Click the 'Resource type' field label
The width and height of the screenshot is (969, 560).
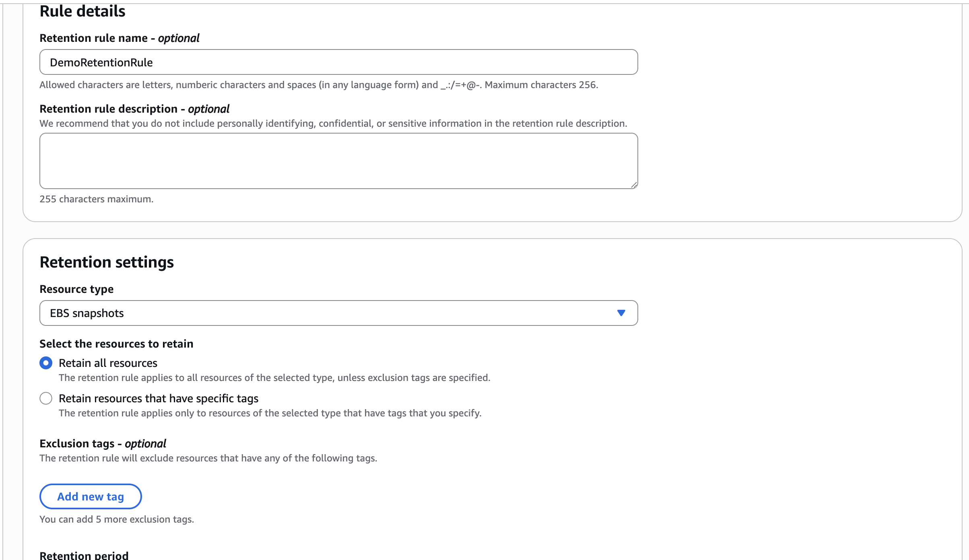pyautogui.click(x=76, y=289)
